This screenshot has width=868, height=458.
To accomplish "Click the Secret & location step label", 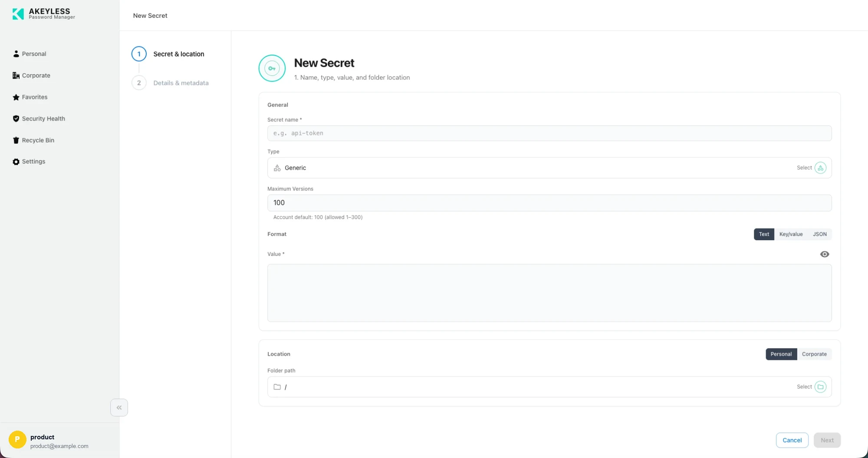I will coord(179,54).
